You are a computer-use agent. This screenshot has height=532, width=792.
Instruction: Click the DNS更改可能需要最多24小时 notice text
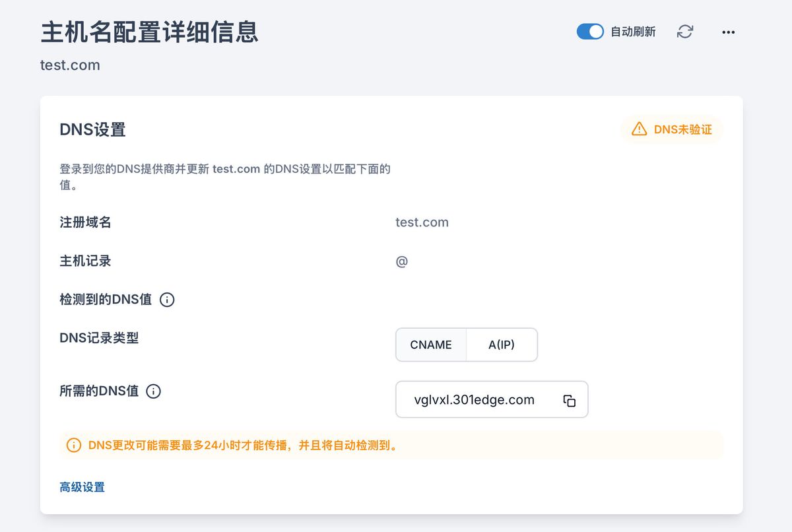[244, 446]
